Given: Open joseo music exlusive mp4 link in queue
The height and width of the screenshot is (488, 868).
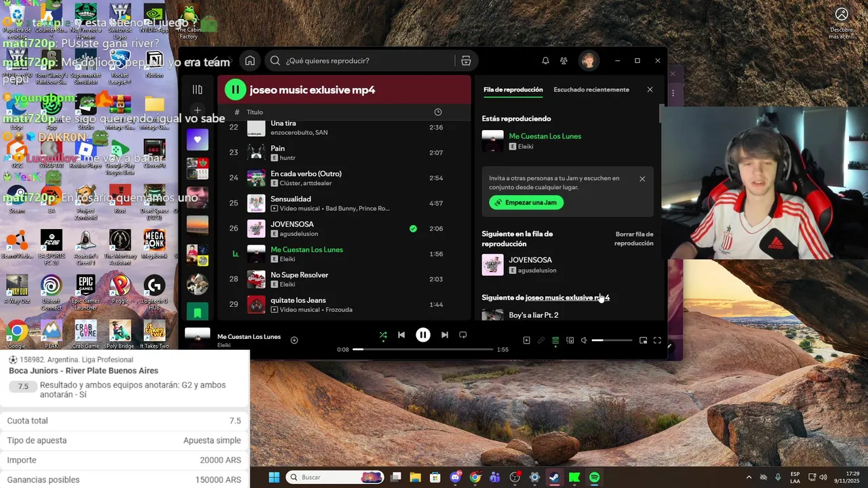Looking at the screenshot, I should click(x=568, y=298).
